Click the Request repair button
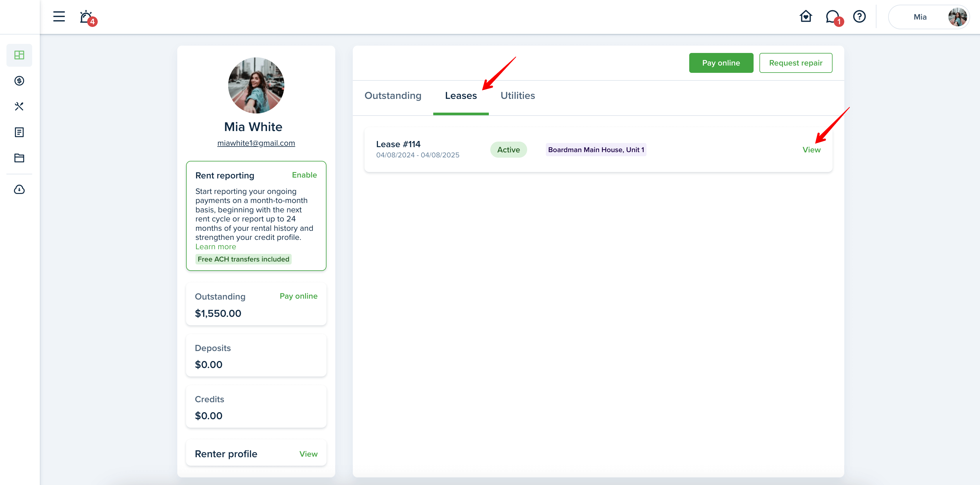The height and width of the screenshot is (485, 980). pos(795,63)
